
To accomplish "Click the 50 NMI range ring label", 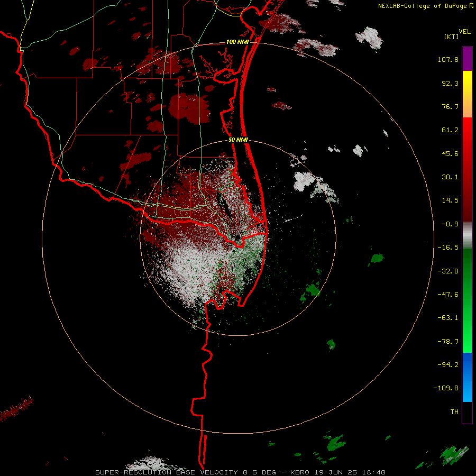I will pos(238,140).
